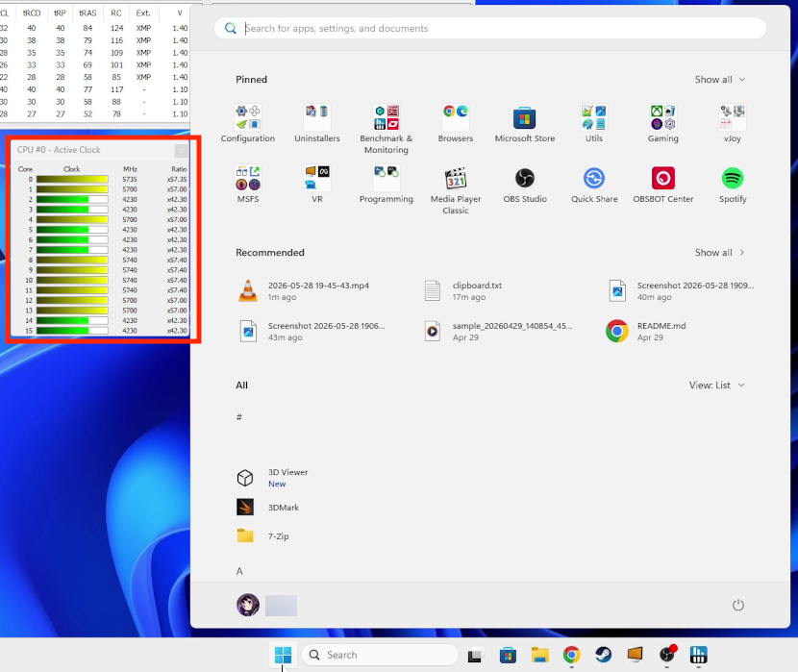798x672 pixels.
Task: Open OBS Studio on the taskbar
Action: point(666,655)
